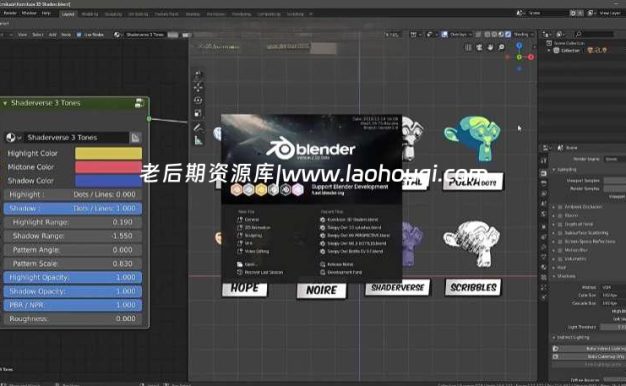Image resolution: width=626 pixels, height=386 pixels.
Task: Switch viewport to solid shading
Action: click(494, 35)
